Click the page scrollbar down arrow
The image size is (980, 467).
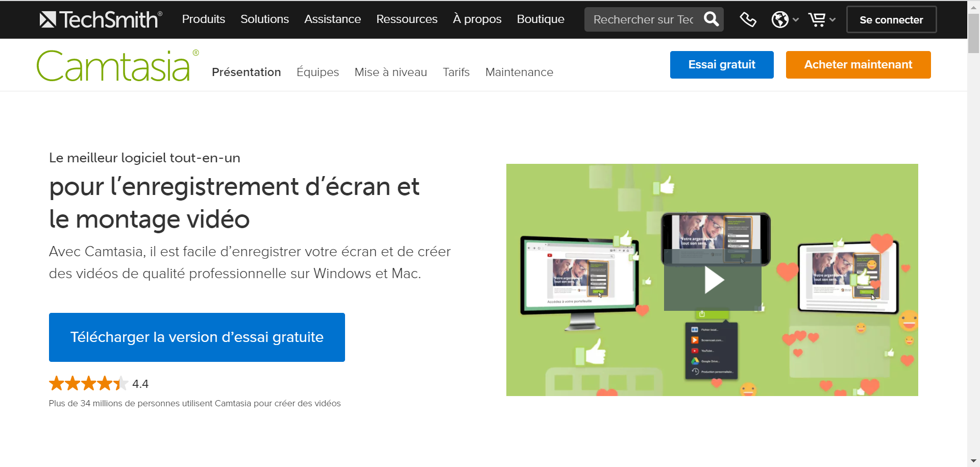973,461
